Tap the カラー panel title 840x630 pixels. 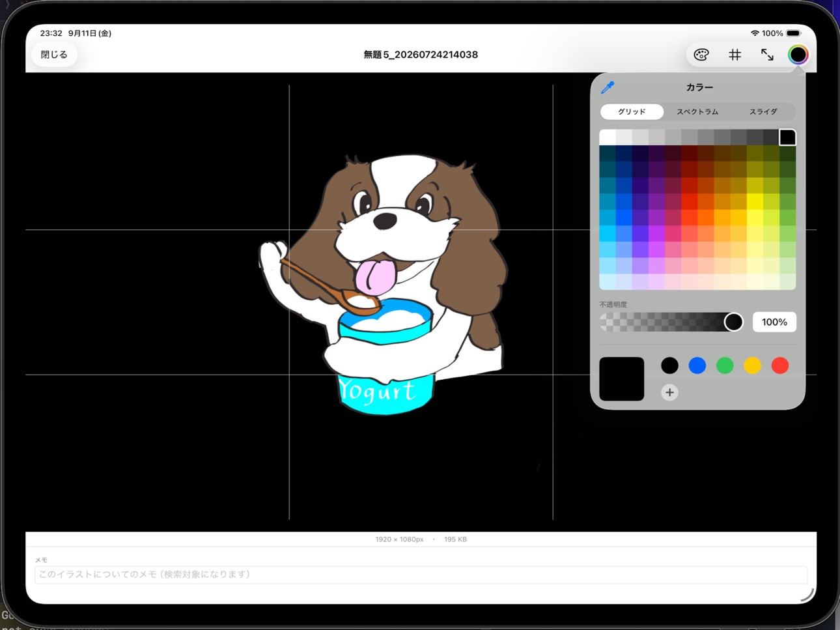[x=699, y=87]
